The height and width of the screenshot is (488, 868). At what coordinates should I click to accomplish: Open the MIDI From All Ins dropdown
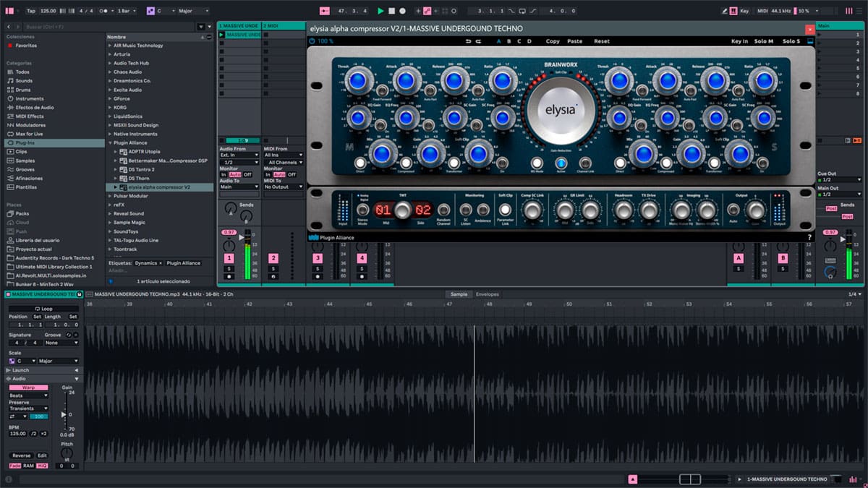point(284,155)
